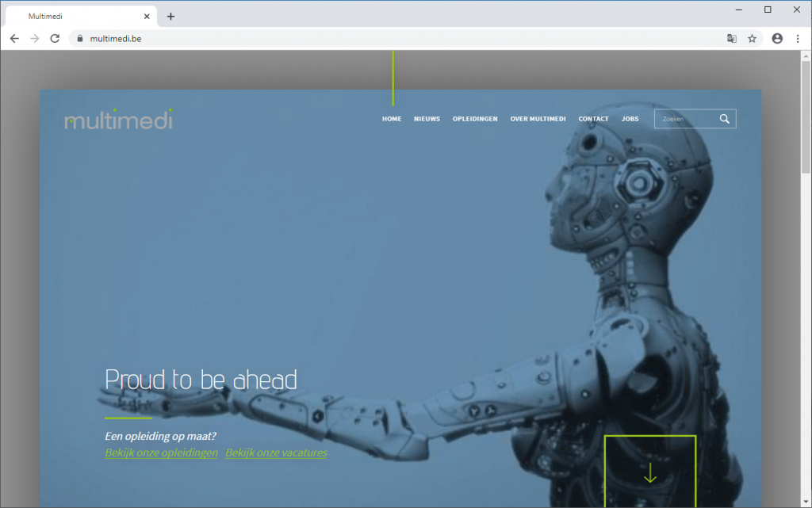Click the address bar URL
The height and width of the screenshot is (508, 812).
pyautogui.click(x=116, y=38)
